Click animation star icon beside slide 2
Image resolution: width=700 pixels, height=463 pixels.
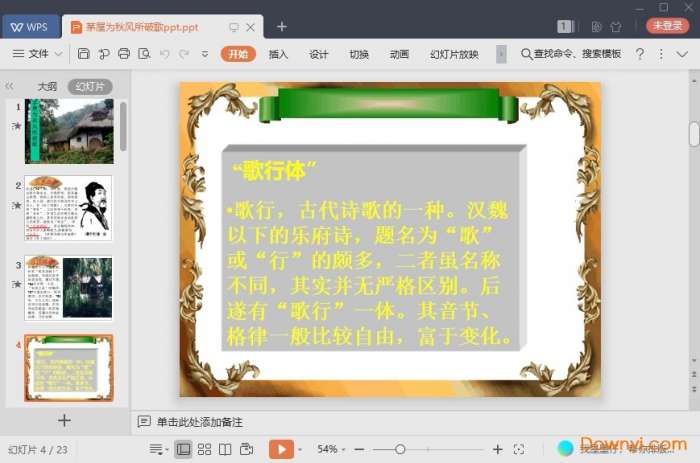click(x=17, y=205)
